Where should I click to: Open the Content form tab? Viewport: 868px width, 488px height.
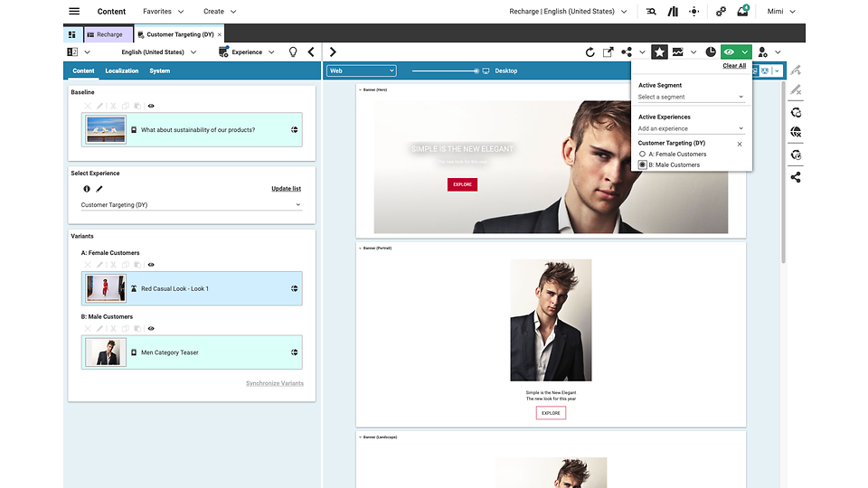point(83,70)
